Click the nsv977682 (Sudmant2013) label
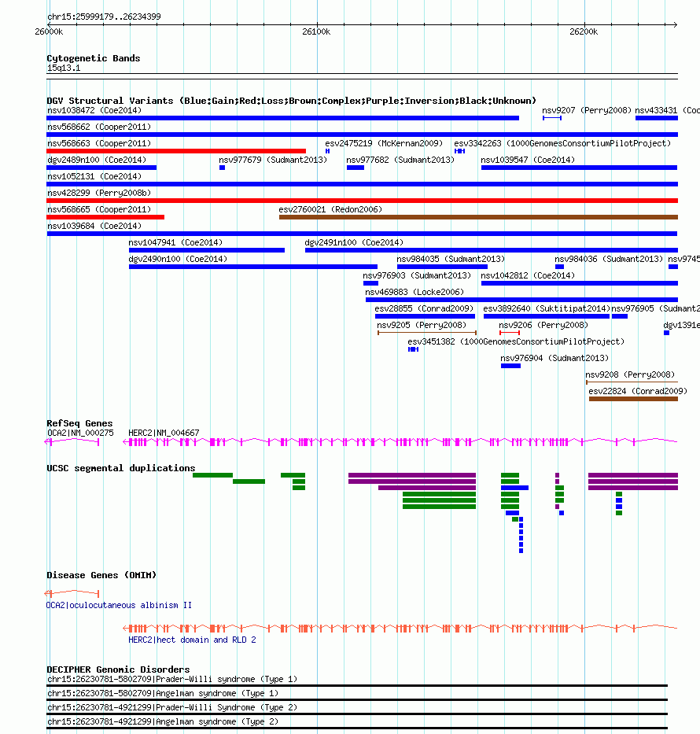700x734 pixels. 400,160
